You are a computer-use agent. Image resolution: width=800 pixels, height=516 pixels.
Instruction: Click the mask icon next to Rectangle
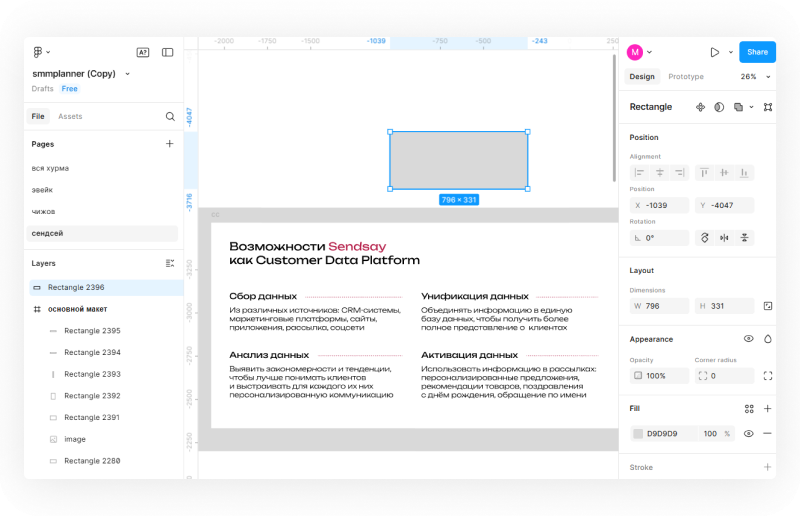[x=719, y=107]
